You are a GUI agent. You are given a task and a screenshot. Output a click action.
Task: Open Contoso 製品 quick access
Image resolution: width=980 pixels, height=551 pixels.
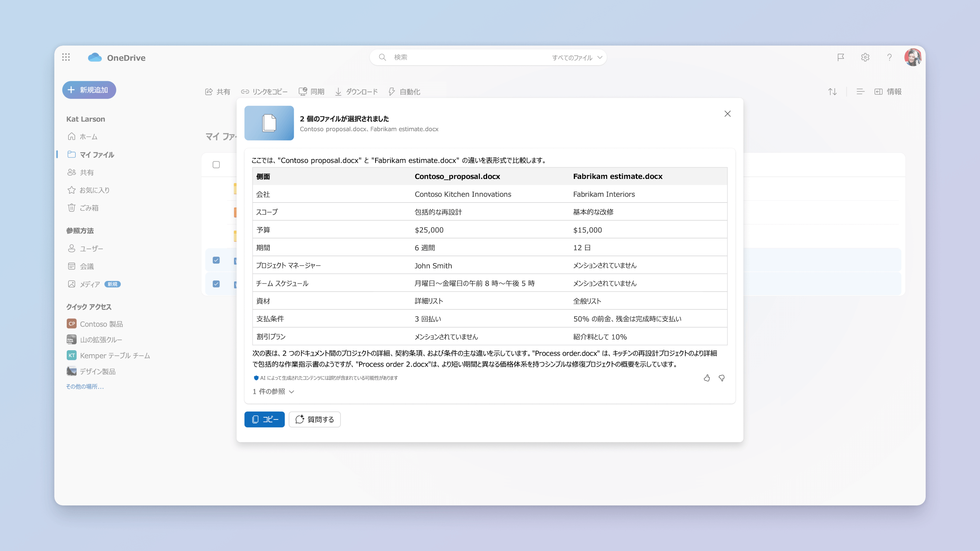point(95,324)
